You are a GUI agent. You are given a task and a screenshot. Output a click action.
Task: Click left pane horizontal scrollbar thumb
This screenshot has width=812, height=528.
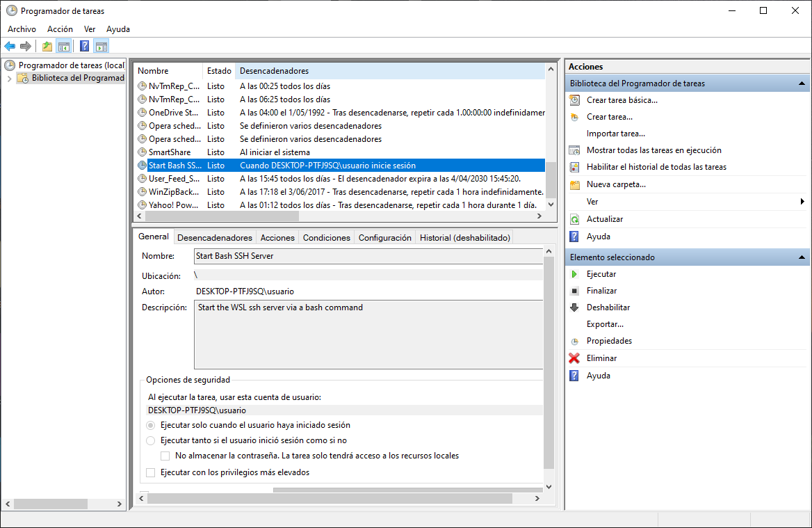click(50, 504)
